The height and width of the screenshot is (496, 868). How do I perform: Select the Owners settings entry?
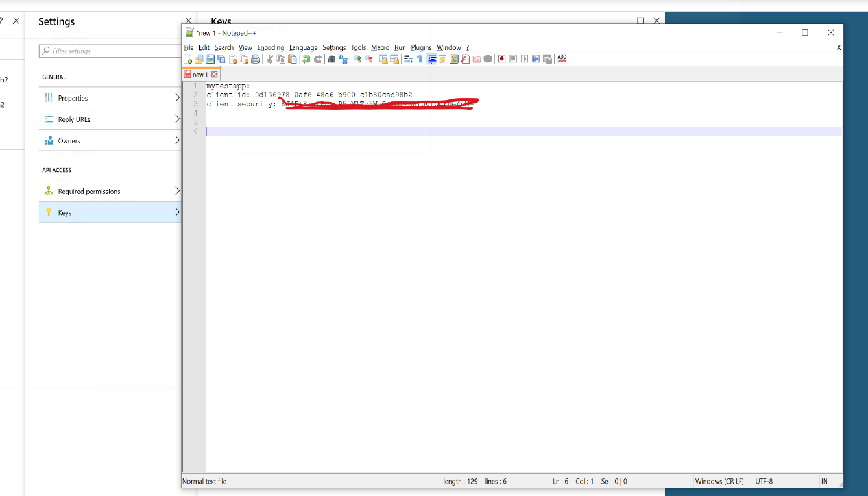110,141
